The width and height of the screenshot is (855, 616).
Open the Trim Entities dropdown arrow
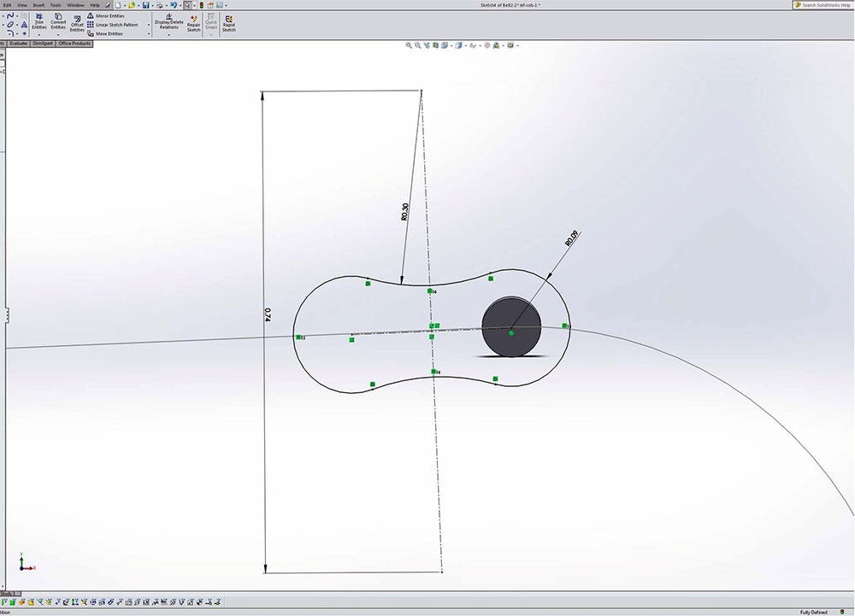pos(38,34)
